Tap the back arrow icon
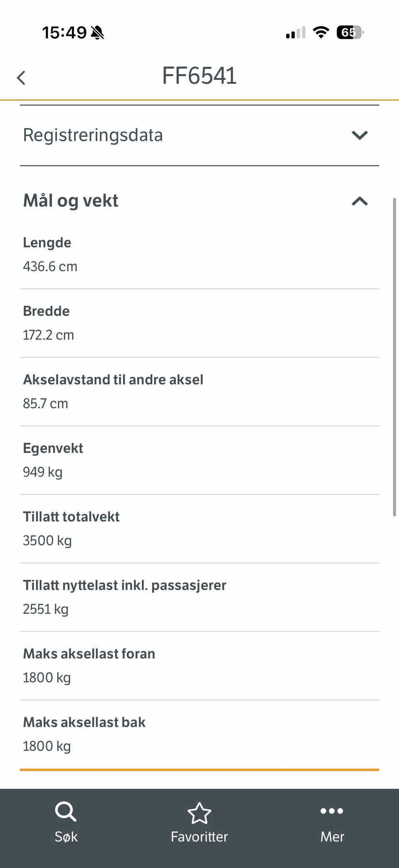The image size is (399, 868). pos(21,78)
